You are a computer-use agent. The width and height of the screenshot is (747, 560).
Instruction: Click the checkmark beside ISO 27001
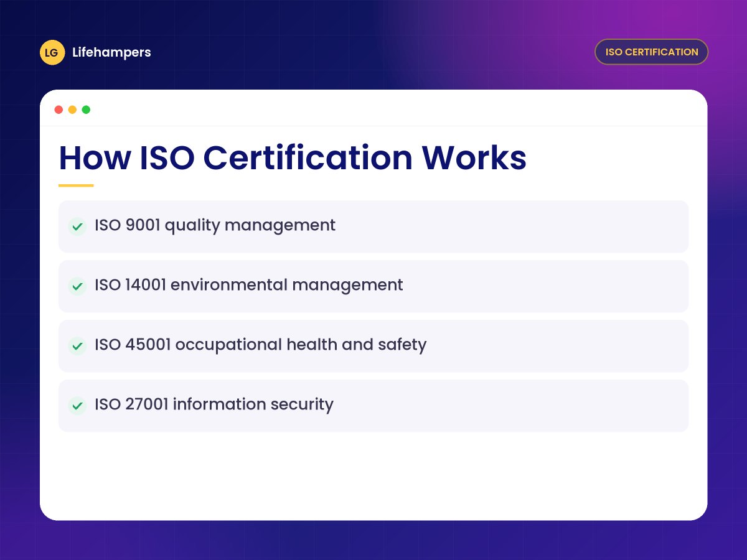click(x=77, y=406)
